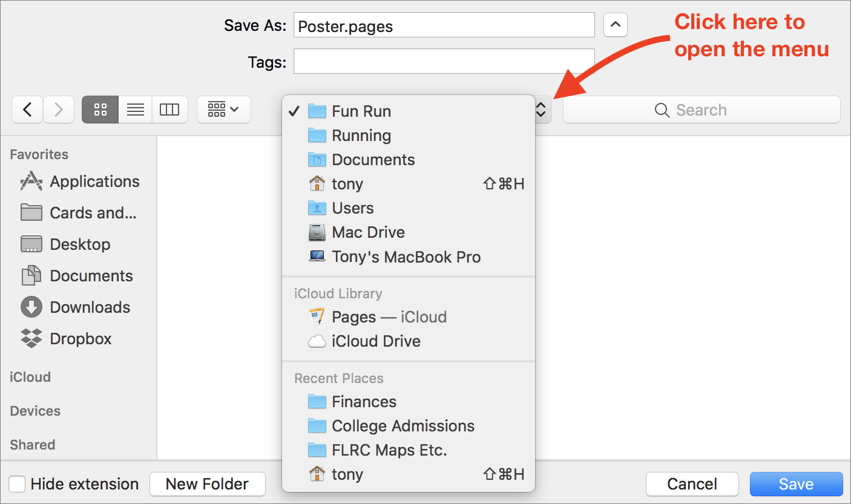Click the New Folder button

[x=207, y=484]
